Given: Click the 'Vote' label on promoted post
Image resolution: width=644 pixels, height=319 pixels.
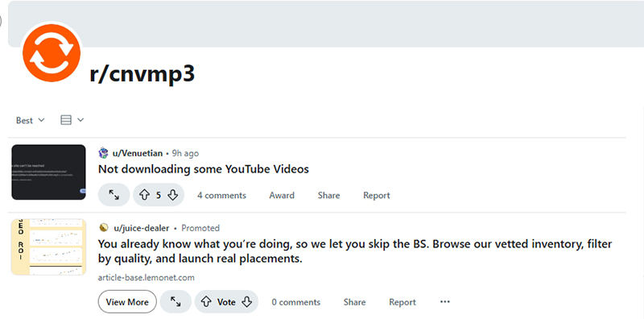Looking at the screenshot, I should tap(226, 302).
